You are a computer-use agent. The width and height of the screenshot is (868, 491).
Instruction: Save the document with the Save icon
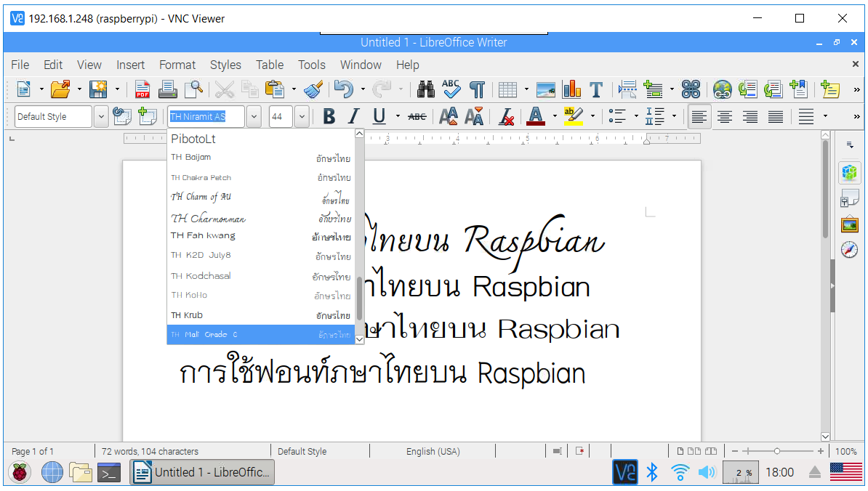coord(98,89)
